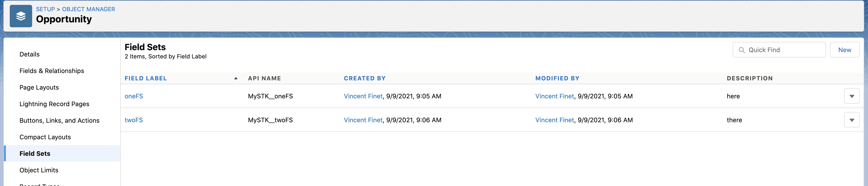868x186 pixels.
Task: Sort the list by Created By column
Action: pyautogui.click(x=365, y=78)
